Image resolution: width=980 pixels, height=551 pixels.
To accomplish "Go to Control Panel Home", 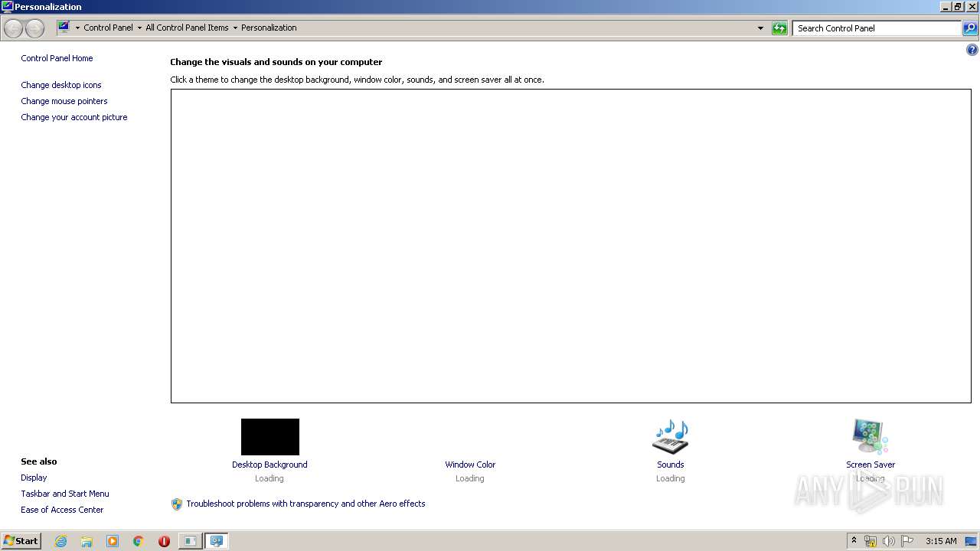I will coord(57,58).
